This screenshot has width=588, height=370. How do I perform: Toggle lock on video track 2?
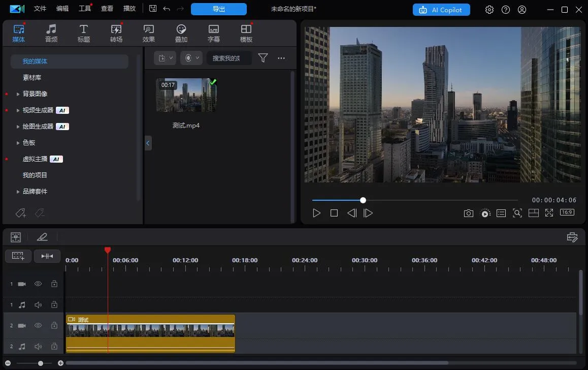54,325
